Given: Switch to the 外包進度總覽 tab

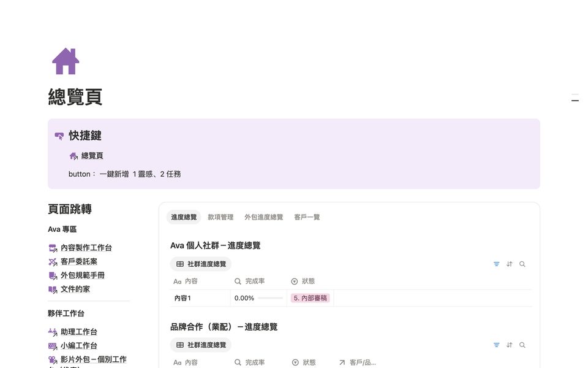Looking at the screenshot, I should tap(263, 217).
